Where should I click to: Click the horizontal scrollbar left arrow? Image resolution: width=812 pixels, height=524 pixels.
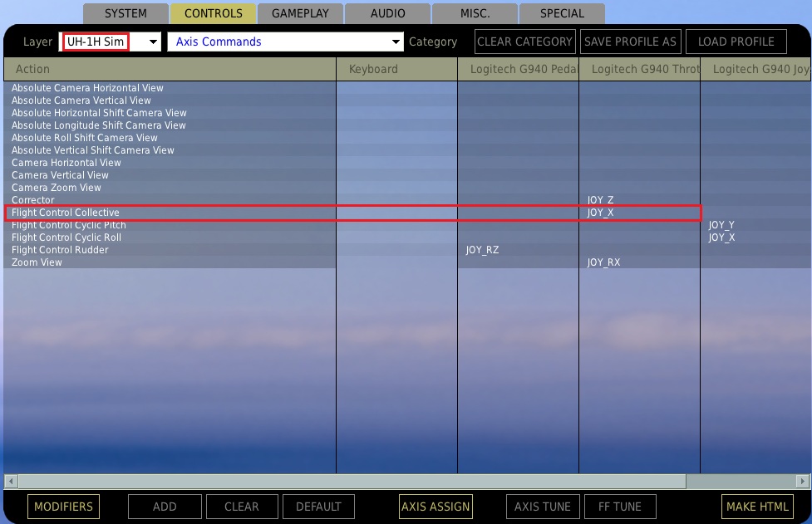[11, 482]
